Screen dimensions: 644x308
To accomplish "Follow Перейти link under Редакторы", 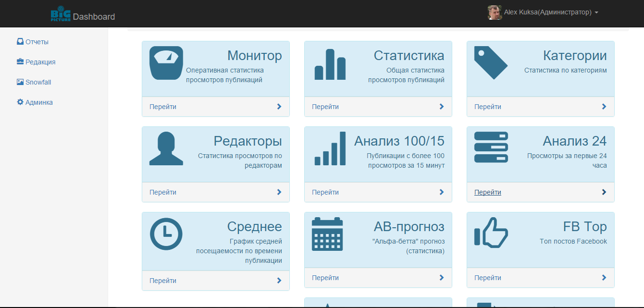I will [163, 192].
